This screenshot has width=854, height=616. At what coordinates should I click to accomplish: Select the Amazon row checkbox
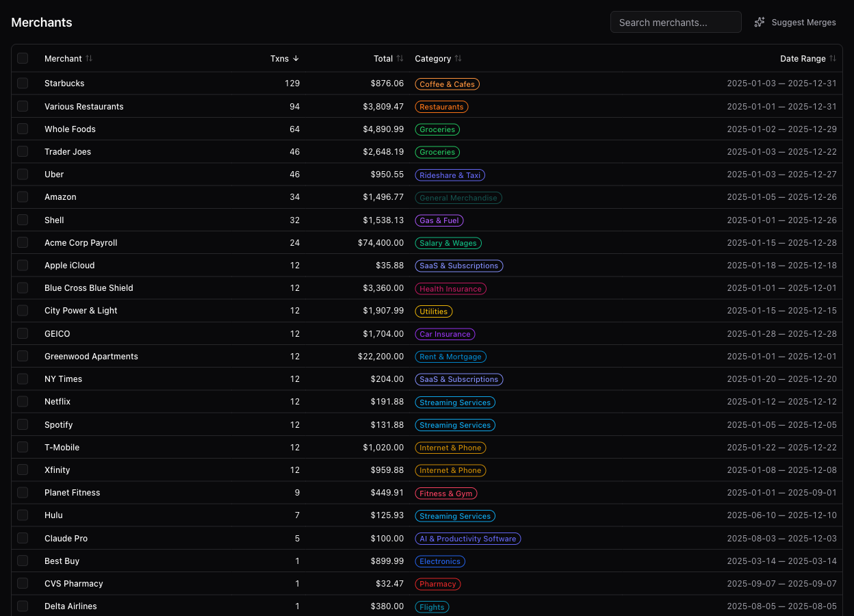(23, 196)
